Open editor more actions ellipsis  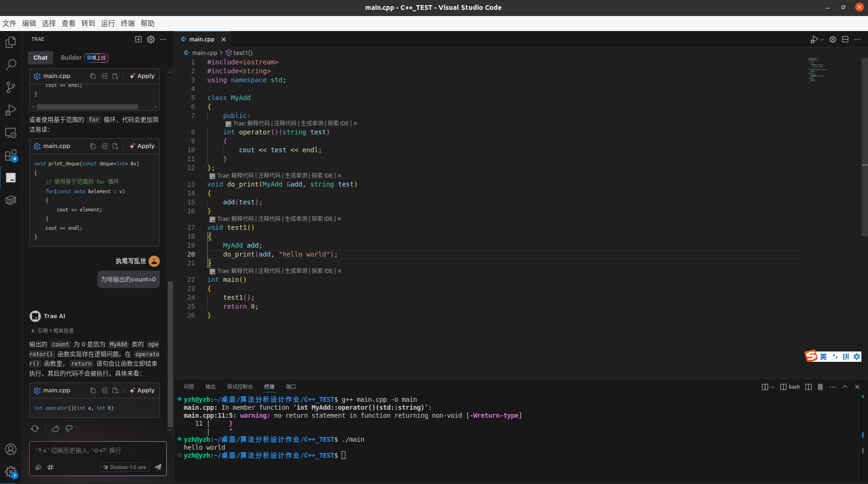[857, 39]
